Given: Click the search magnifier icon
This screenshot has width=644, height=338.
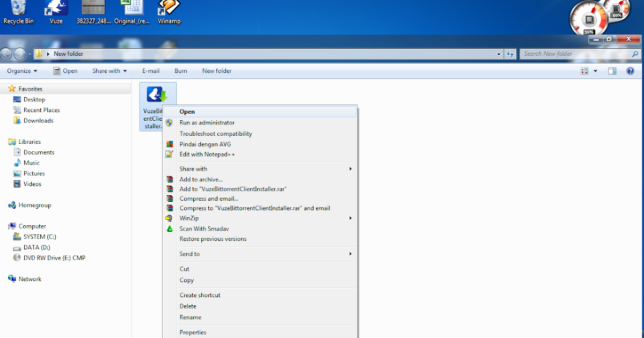Looking at the screenshot, I should click(635, 54).
